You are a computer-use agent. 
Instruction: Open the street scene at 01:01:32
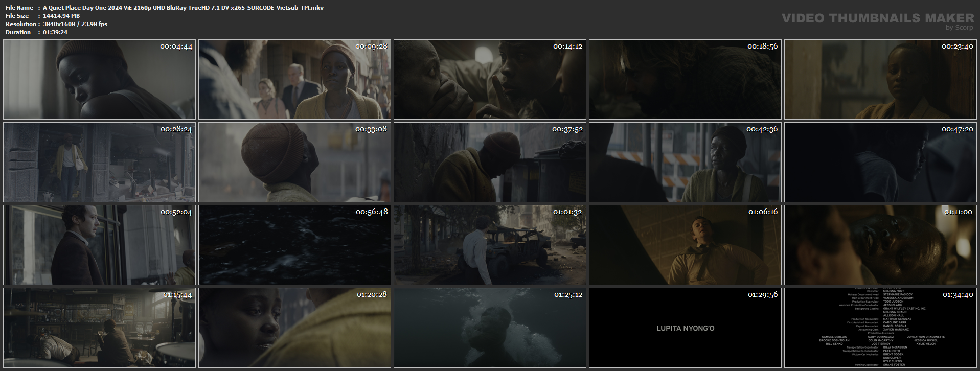(x=490, y=245)
